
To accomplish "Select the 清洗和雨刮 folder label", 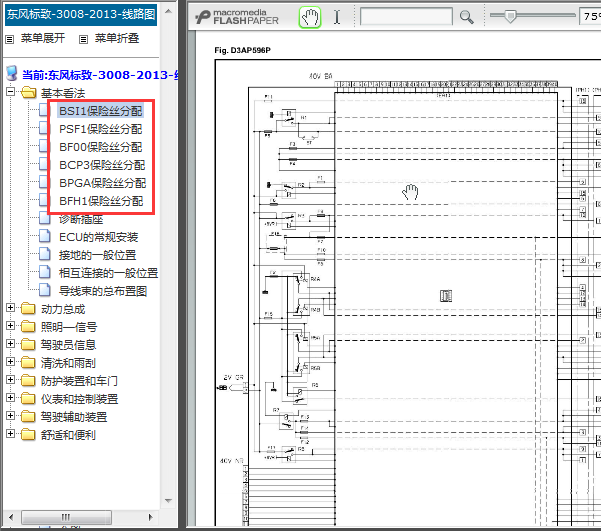I will (x=68, y=363).
